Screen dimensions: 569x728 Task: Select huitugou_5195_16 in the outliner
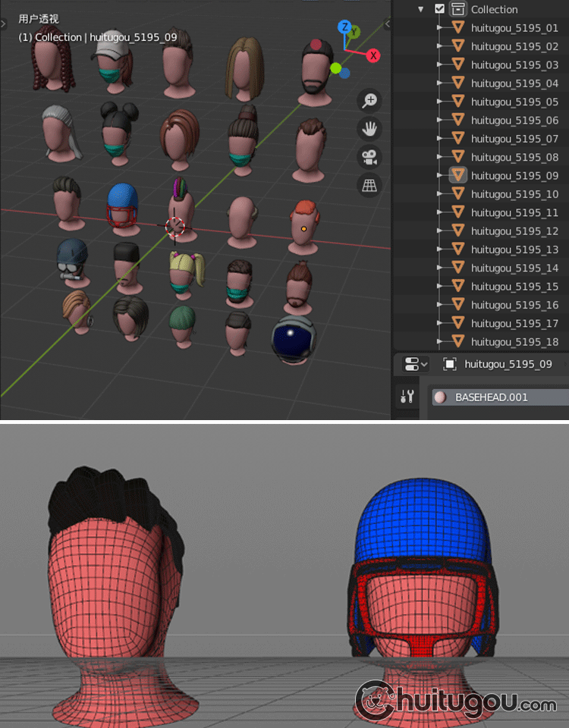point(514,305)
